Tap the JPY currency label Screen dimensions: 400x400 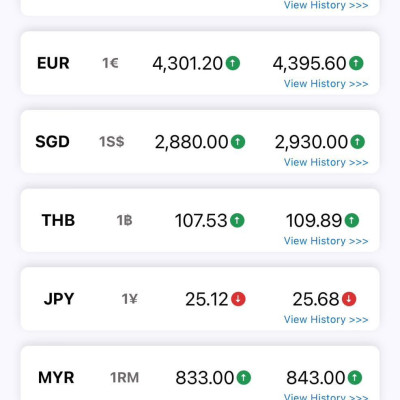click(59, 299)
